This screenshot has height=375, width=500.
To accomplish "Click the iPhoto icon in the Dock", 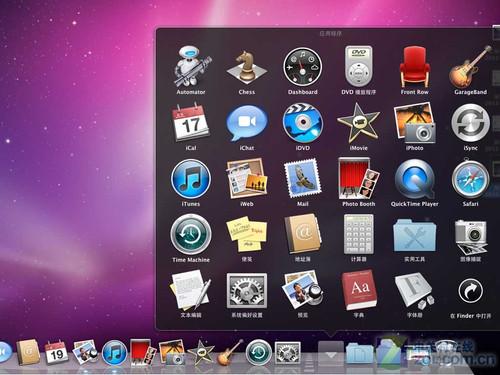I will tap(172, 352).
